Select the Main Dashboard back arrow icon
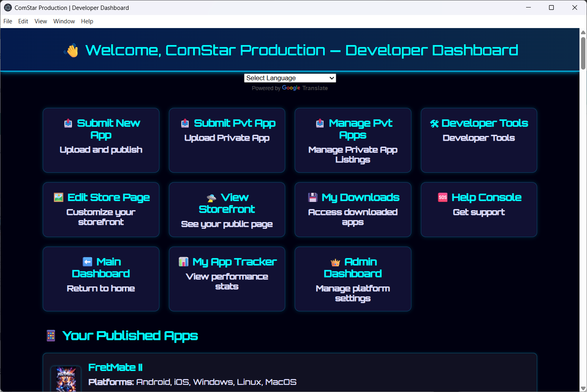587x392 pixels. coord(88,261)
